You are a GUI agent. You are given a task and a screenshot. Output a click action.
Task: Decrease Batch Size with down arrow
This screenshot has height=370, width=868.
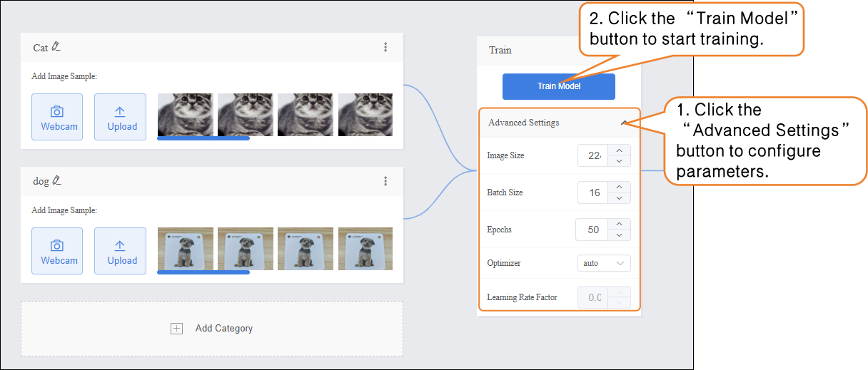coord(619,198)
